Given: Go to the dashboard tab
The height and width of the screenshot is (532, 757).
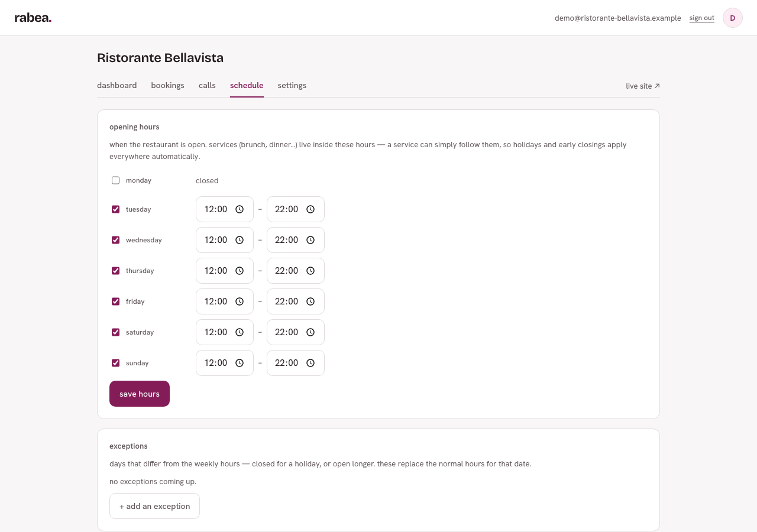Looking at the screenshot, I should pos(117,85).
